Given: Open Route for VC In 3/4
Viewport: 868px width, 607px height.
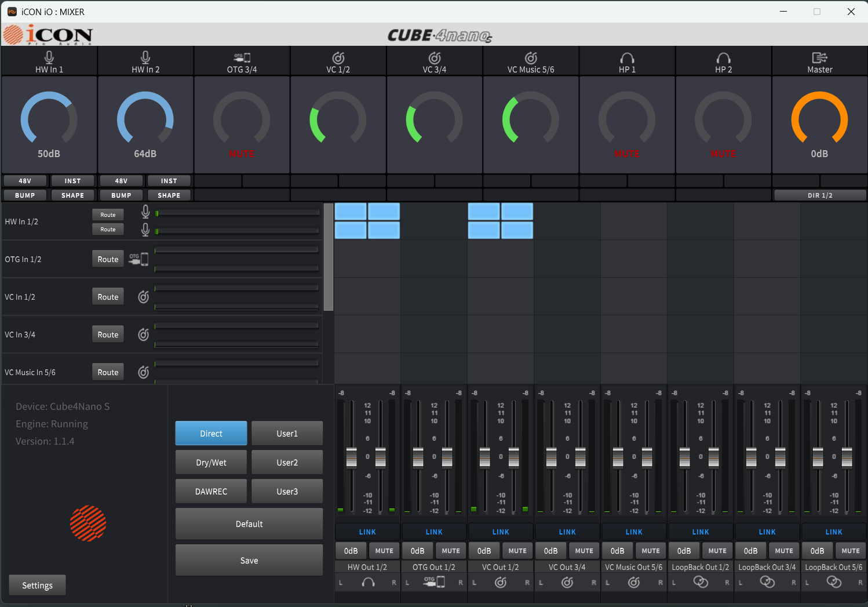Looking at the screenshot, I should [x=108, y=335].
